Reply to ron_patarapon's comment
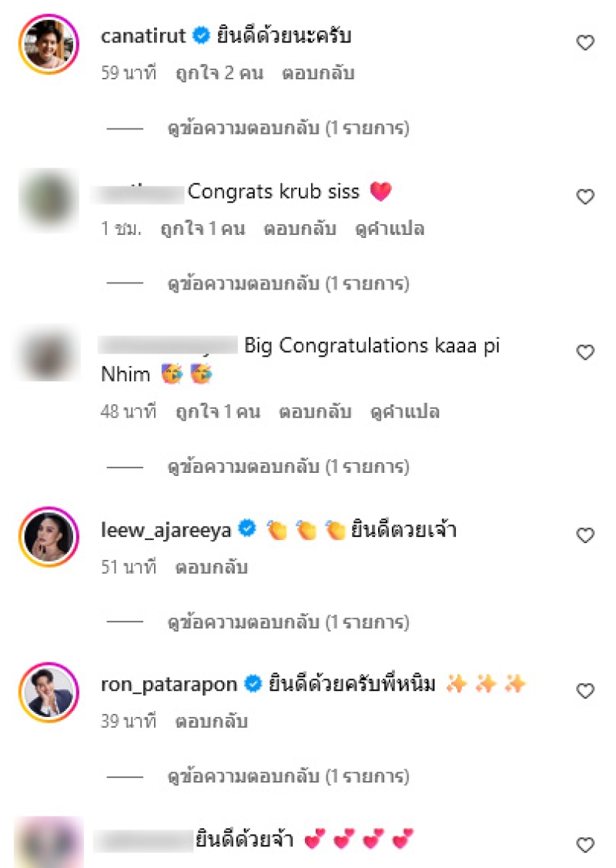This screenshot has width=616, height=868. click(212, 722)
